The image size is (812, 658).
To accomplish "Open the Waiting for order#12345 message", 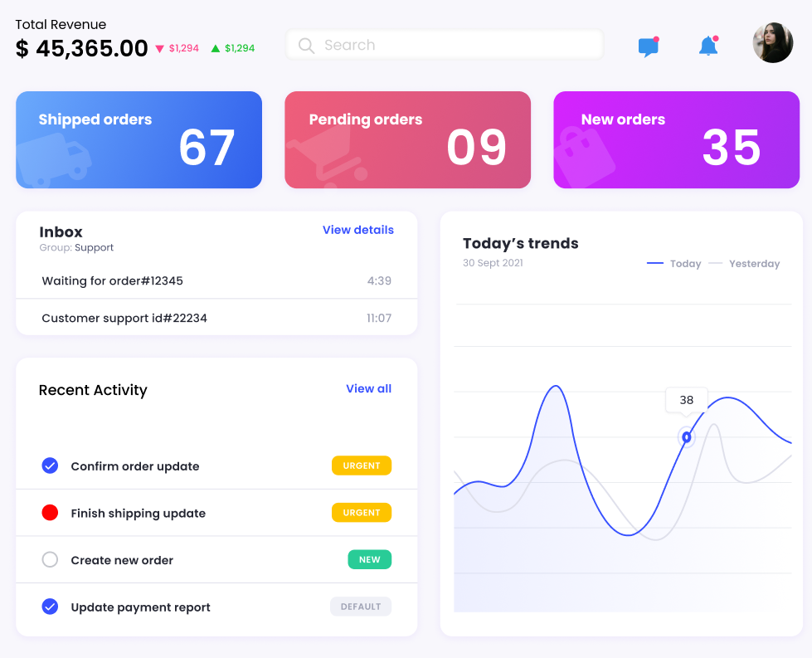I will tap(112, 280).
